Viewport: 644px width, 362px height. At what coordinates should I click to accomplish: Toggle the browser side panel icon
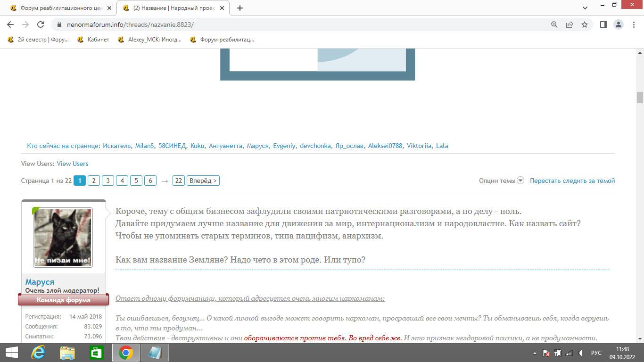pyautogui.click(x=603, y=25)
